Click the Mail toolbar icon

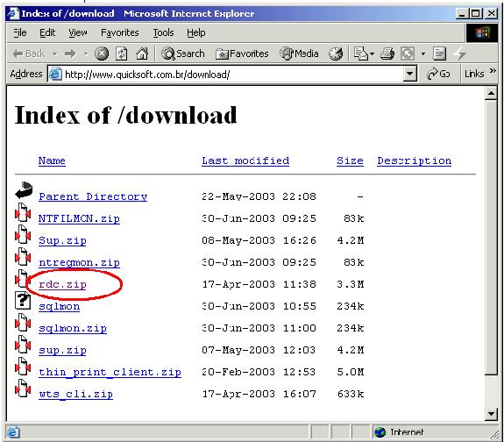[360, 53]
